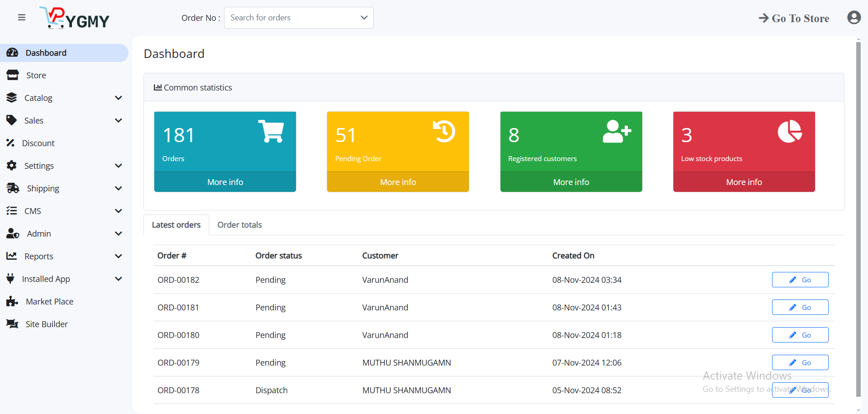Click the Store icon in sidebar

click(x=12, y=75)
